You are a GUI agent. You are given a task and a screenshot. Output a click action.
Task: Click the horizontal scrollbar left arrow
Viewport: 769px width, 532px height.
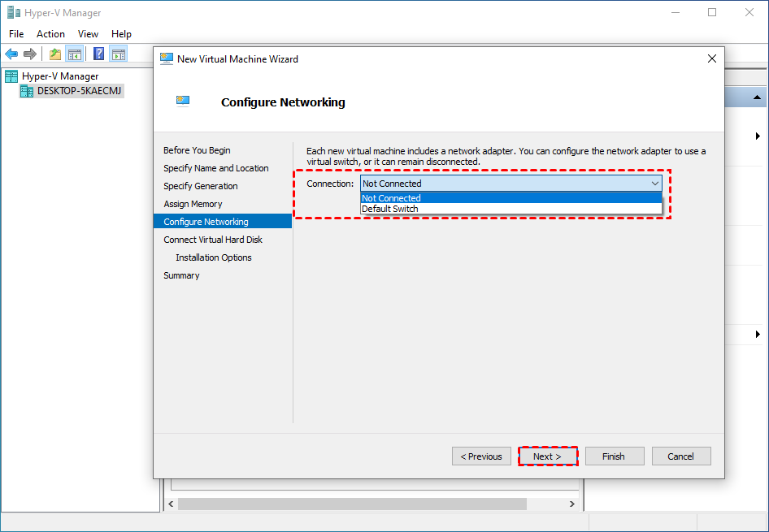172,504
